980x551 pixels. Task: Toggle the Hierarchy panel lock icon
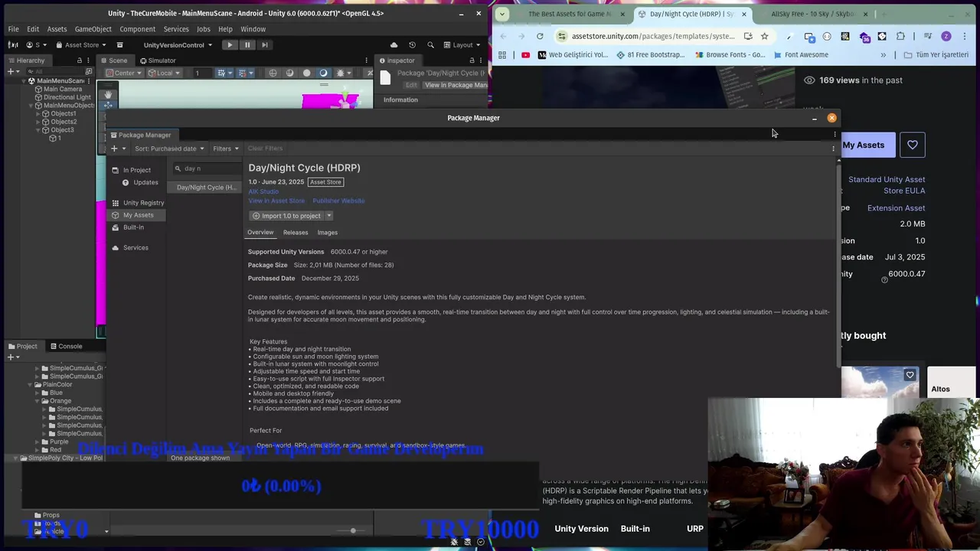(79, 60)
